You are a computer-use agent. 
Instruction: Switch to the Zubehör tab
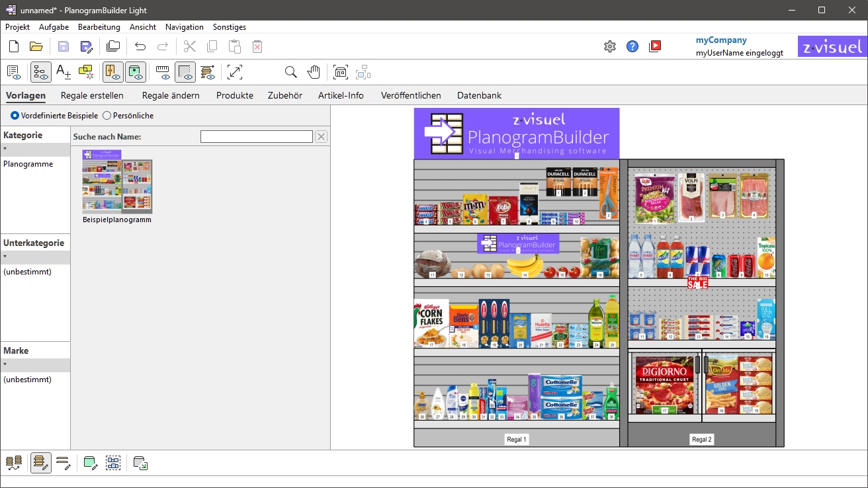[285, 95]
